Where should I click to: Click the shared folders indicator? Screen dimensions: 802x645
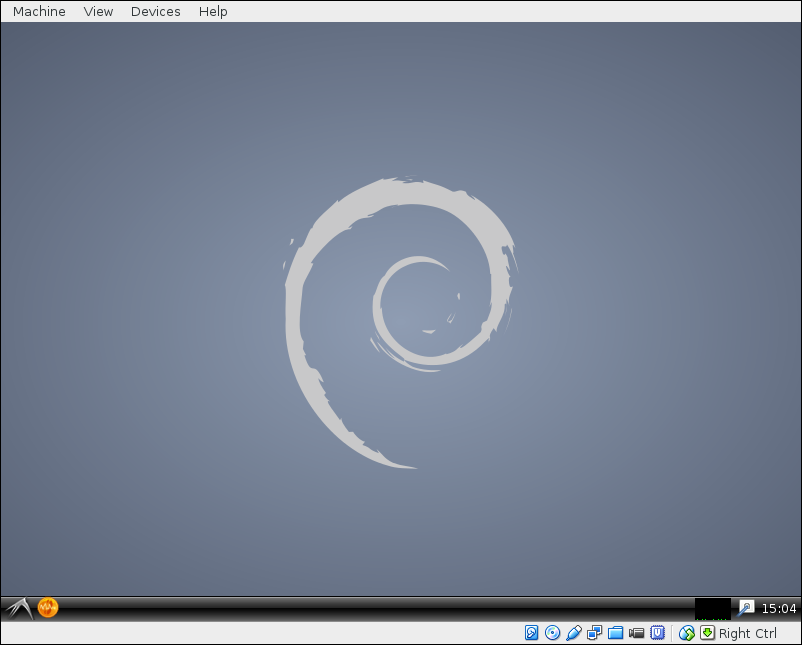click(615, 633)
